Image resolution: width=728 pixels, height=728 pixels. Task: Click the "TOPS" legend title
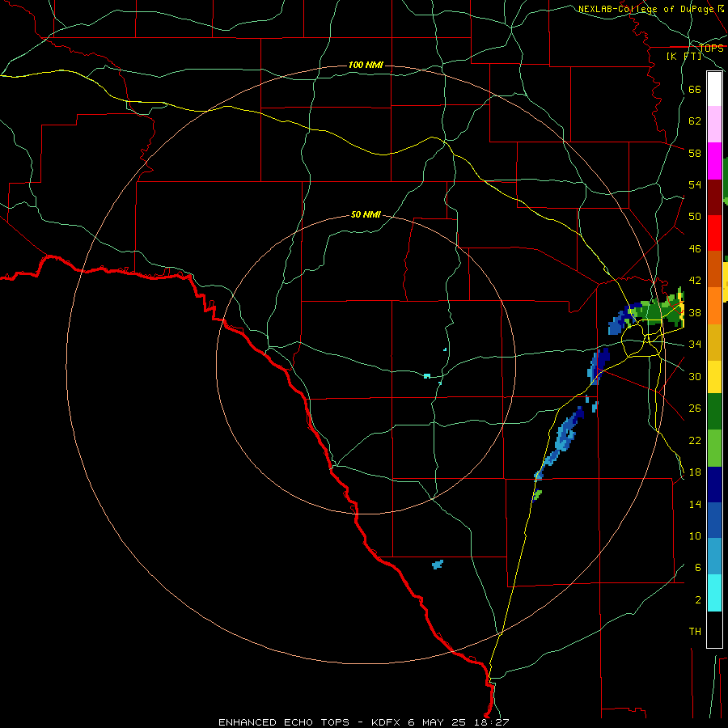click(711, 49)
